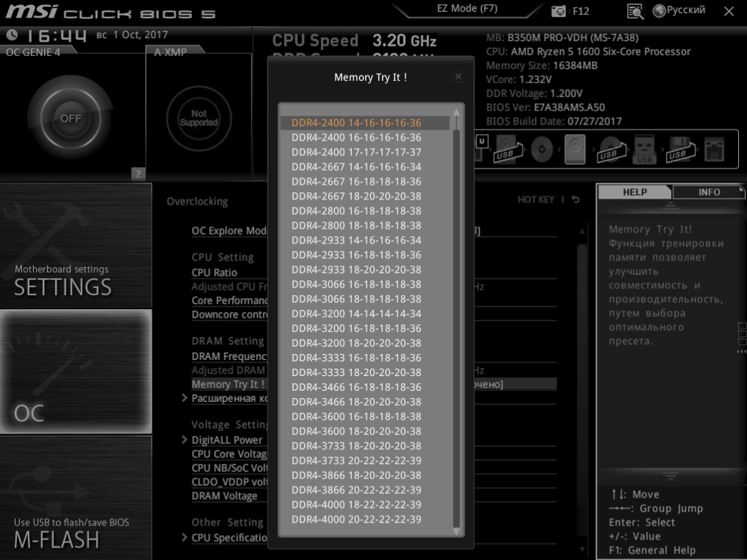Pick DDR4-2800 18-18-18-18-38 from list

click(x=365, y=226)
